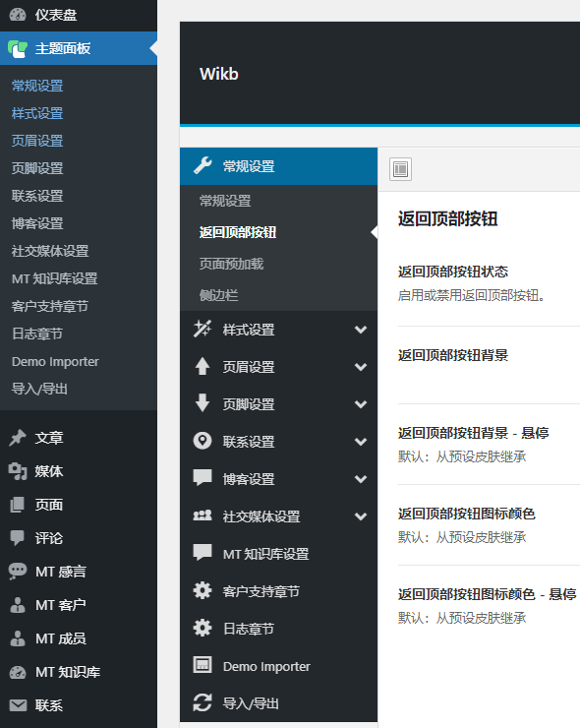
Task: Expand the 博客设置 chevron arrow
Action: coord(361,479)
